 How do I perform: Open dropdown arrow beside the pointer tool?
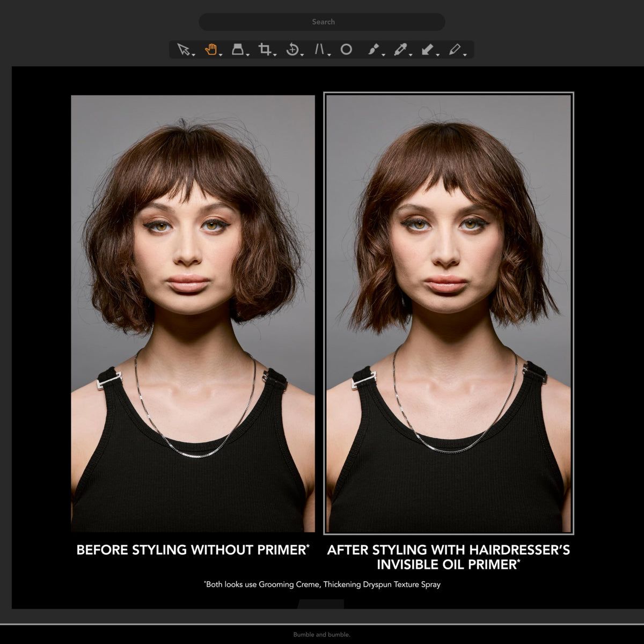[x=193, y=55]
